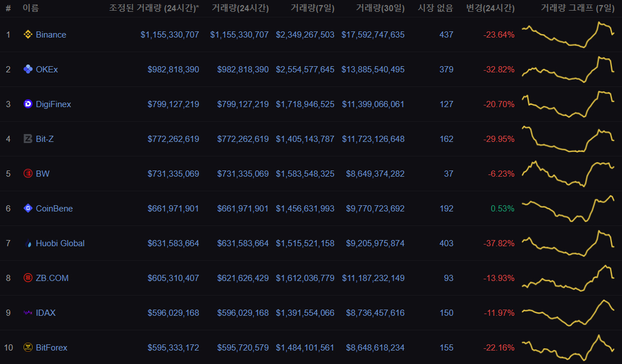Click the Huobi Global flame icon

coord(28,243)
